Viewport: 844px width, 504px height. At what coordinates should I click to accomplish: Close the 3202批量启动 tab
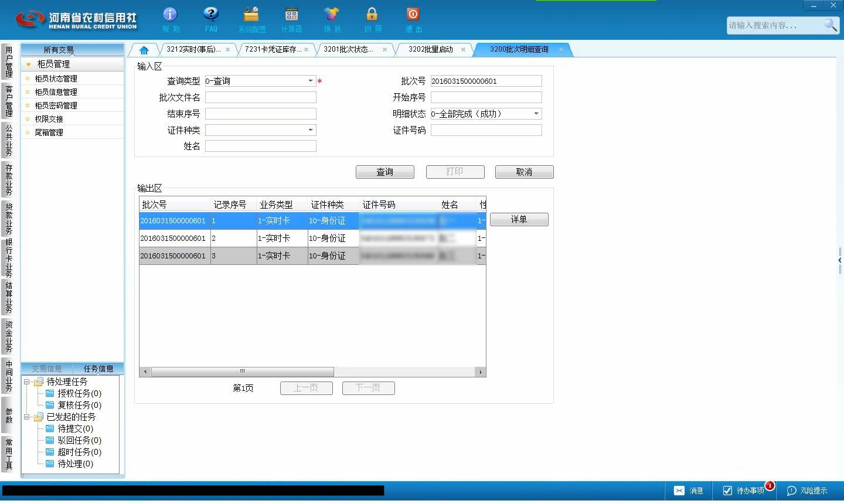(x=463, y=50)
